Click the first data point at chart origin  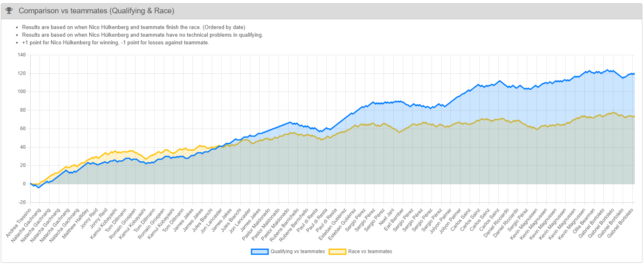coord(31,184)
